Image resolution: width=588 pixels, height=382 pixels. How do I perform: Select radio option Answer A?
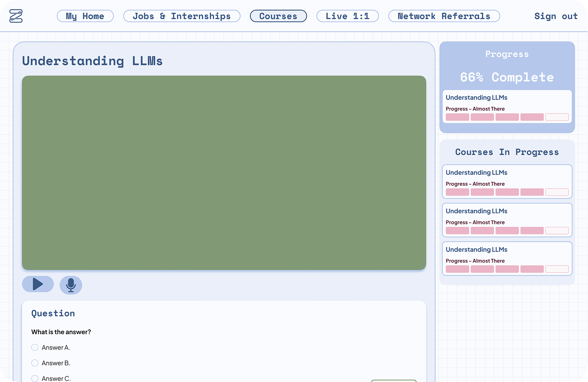[x=35, y=347]
